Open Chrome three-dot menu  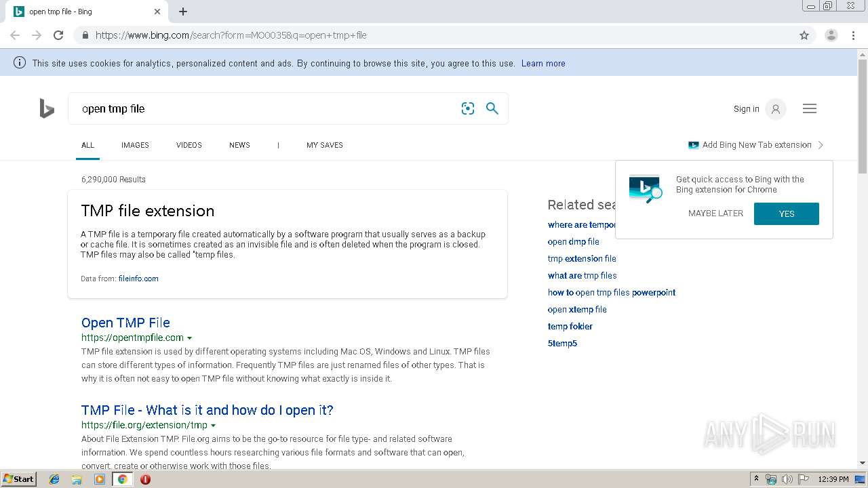(853, 35)
